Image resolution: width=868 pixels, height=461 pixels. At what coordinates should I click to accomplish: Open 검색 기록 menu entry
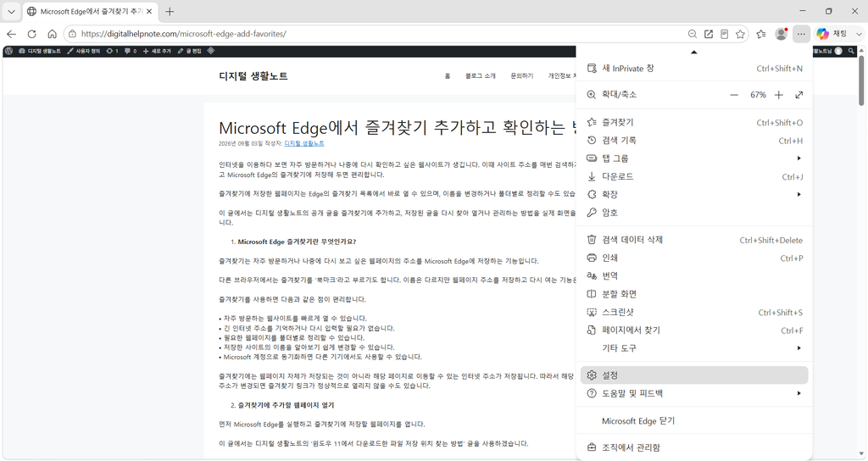point(694,141)
